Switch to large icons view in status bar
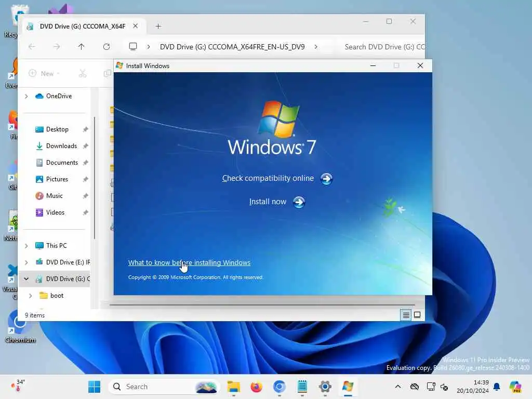 pos(417,315)
